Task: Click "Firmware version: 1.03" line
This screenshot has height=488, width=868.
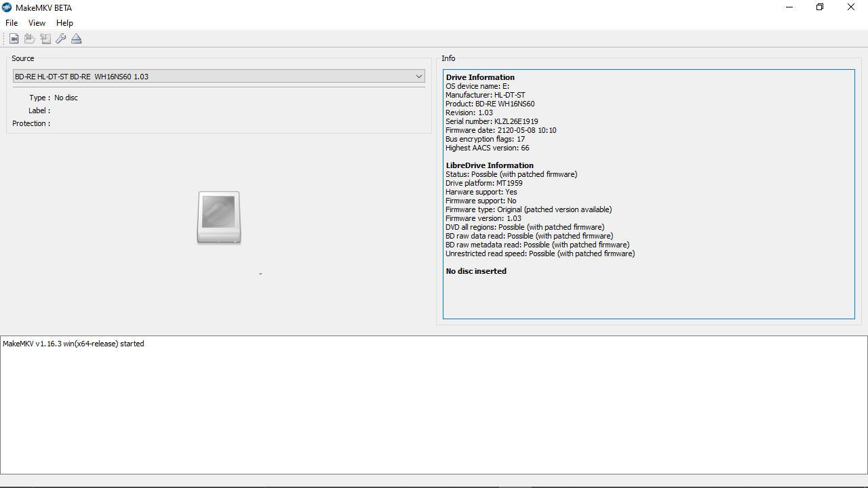Action: 484,218
